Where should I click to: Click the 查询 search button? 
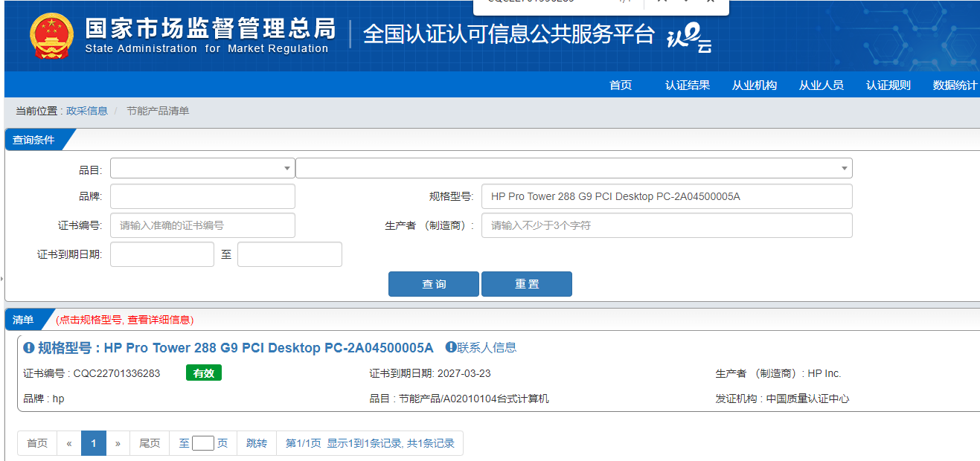(x=434, y=284)
